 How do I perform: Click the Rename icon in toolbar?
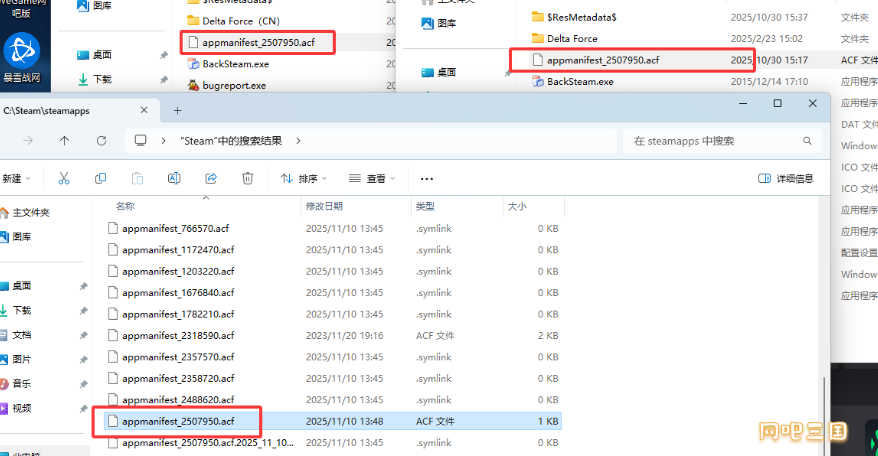click(x=174, y=178)
